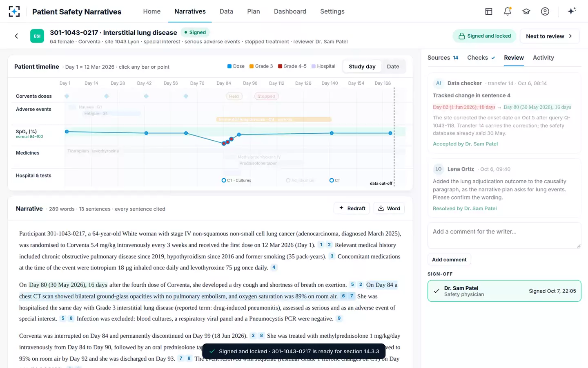Open the Home menu item
The width and height of the screenshot is (588, 368).
(x=152, y=11)
